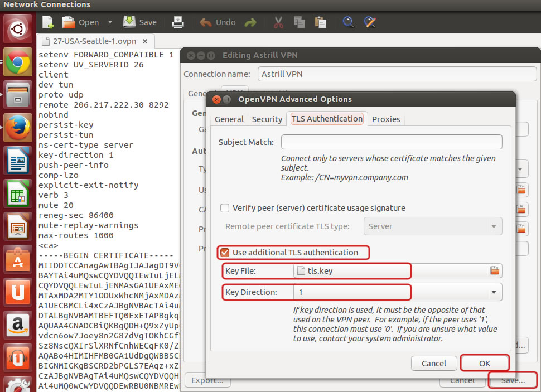Open Ubuntu One Music icon in dock
This screenshot has height=392, width=541.
click(18, 358)
